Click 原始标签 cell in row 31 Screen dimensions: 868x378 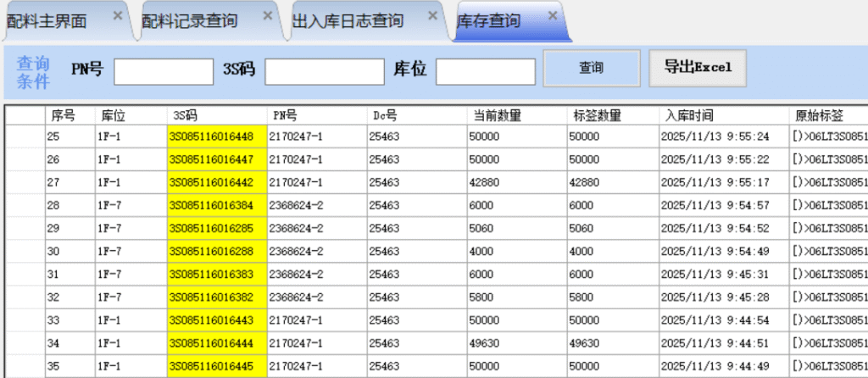coord(829,275)
